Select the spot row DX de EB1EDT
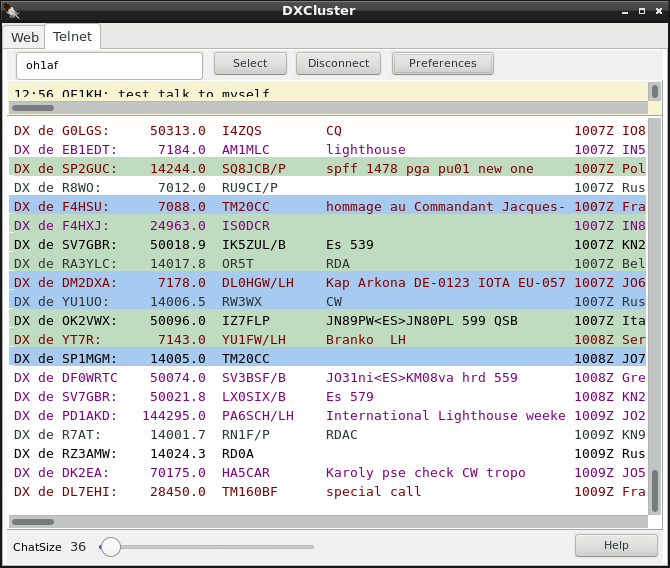 tap(327, 150)
